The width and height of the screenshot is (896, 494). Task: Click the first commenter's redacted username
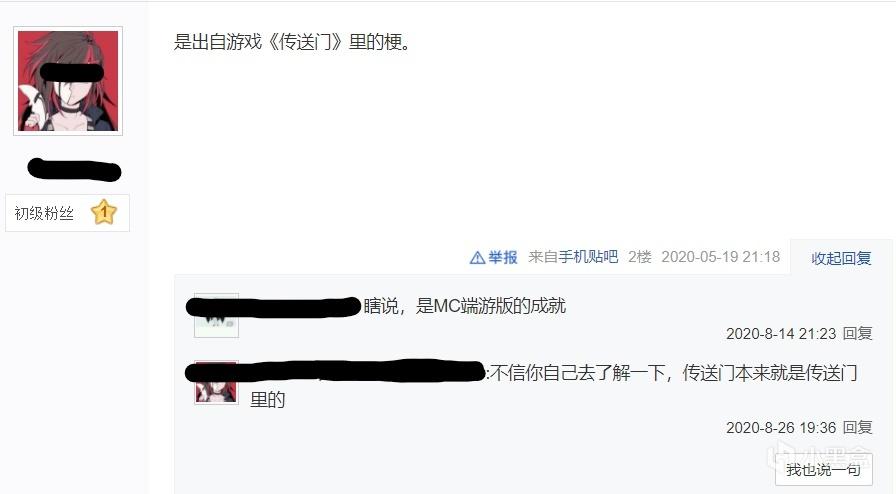coord(273,307)
